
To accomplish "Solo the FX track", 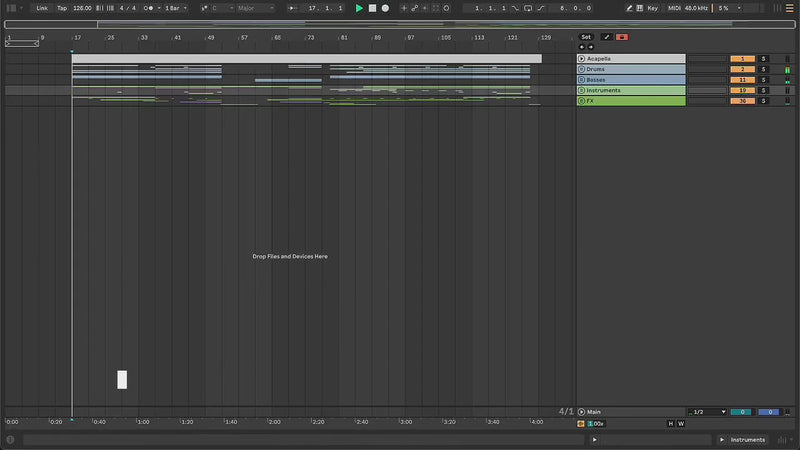I will (763, 101).
